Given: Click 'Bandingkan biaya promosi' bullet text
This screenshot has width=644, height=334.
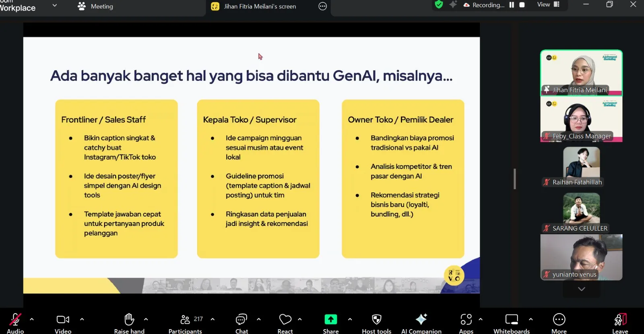Looking at the screenshot, I should coord(412,143).
